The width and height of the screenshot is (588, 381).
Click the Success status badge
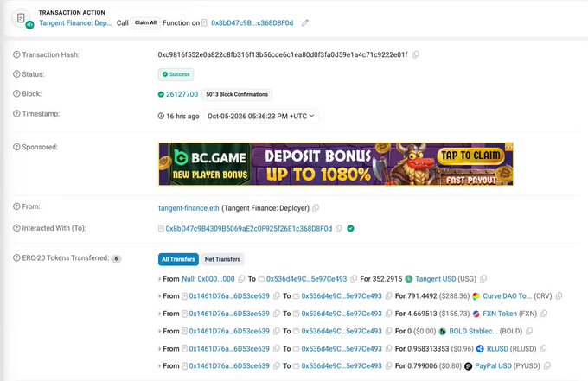click(x=176, y=74)
